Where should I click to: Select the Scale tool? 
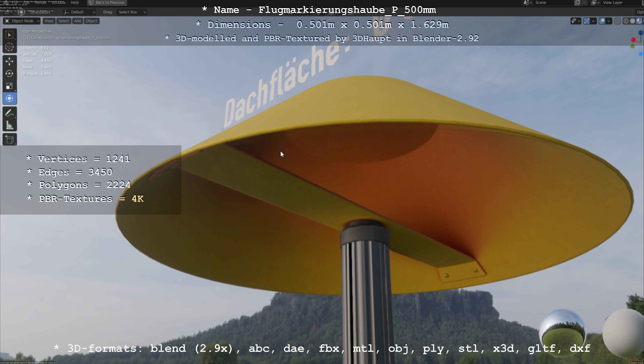click(x=9, y=86)
